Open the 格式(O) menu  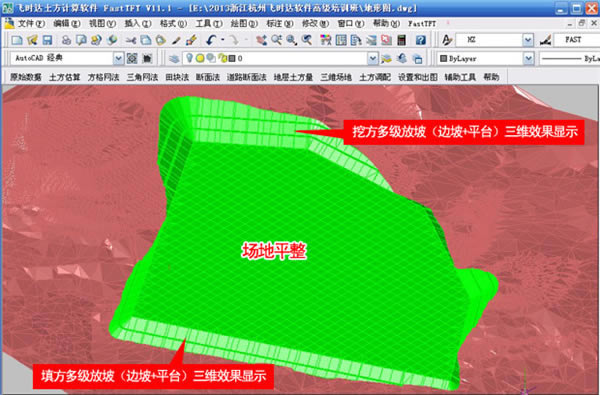point(173,23)
